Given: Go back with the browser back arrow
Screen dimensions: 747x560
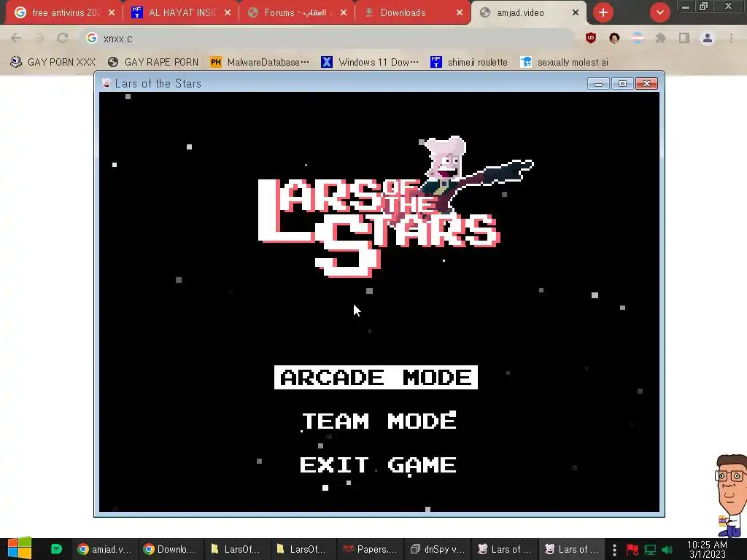Looking at the screenshot, I should click(x=16, y=38).
